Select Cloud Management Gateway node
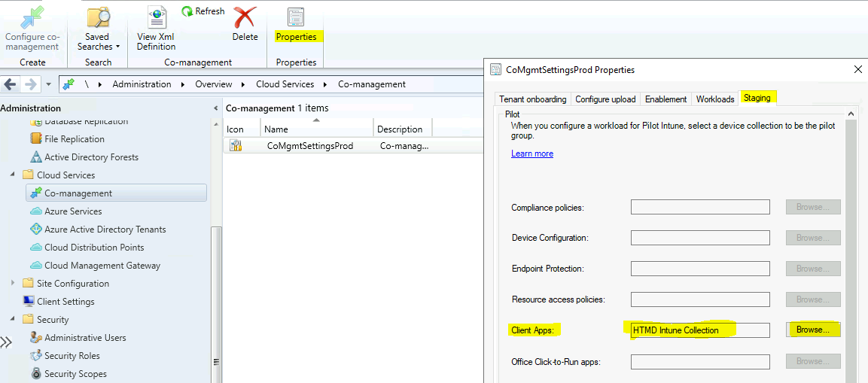868x383 pixels. tap(102, 266)
